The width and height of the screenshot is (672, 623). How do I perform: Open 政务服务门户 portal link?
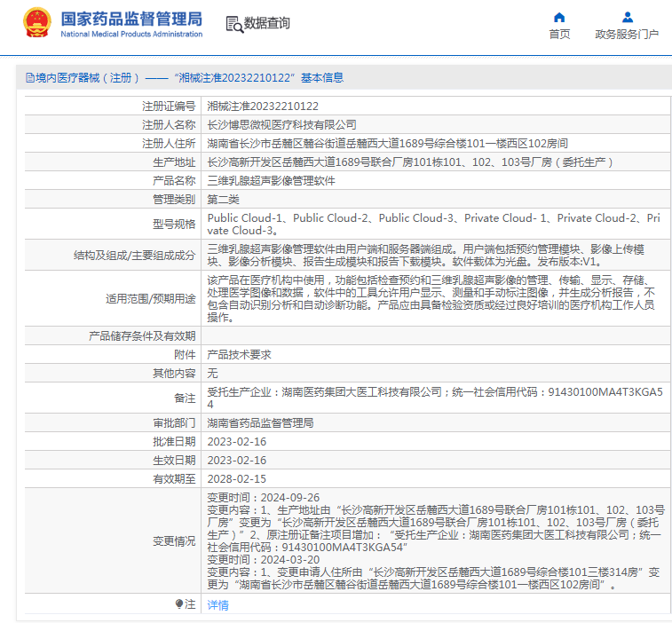pos(627,35)
